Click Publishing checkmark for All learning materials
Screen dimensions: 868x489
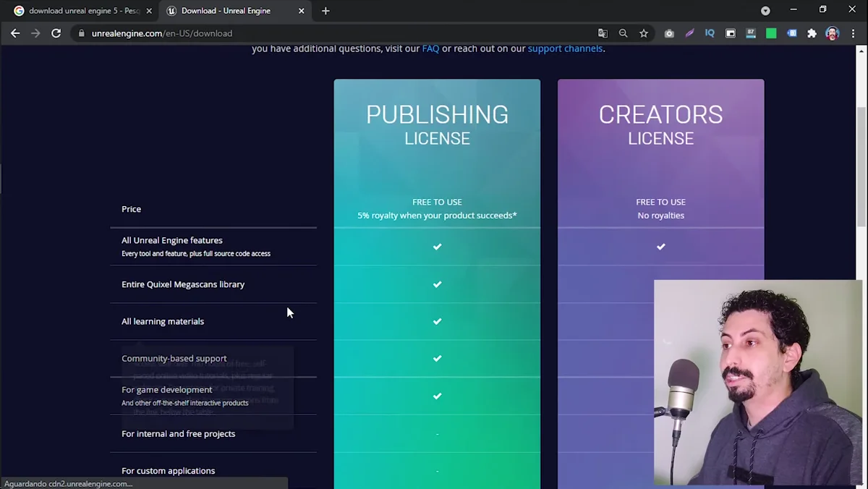[437, 321]
